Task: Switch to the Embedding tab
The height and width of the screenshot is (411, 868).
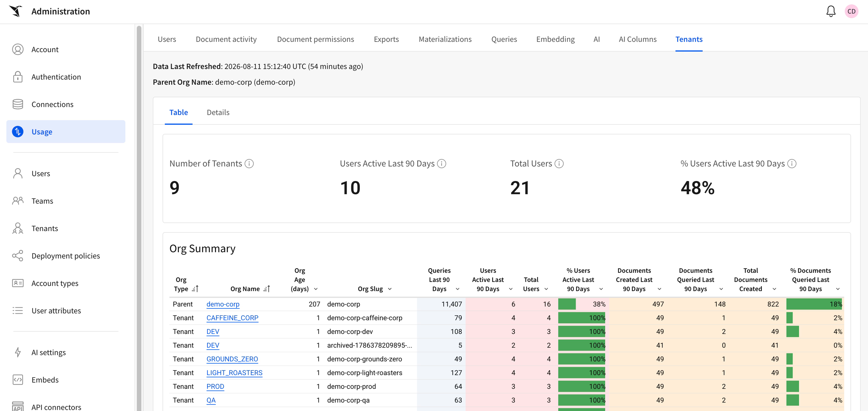Action: 555,39
